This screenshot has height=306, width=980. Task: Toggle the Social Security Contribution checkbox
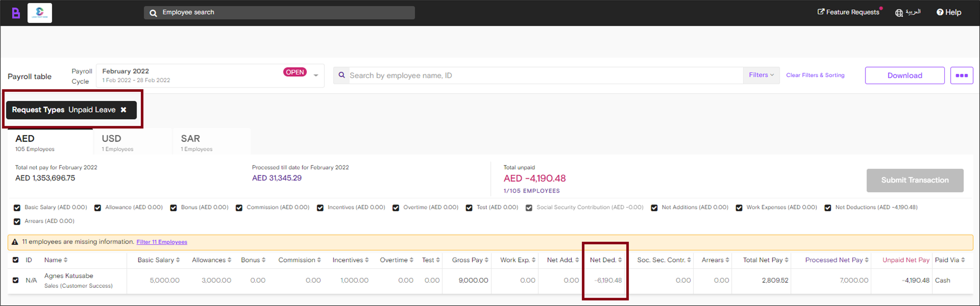coord(529,208)
